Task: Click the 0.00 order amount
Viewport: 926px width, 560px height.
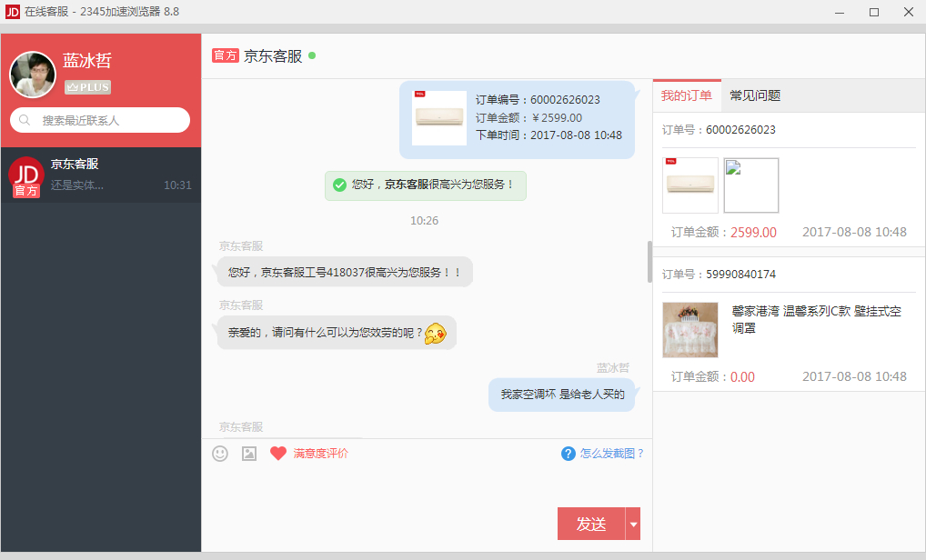Action: pyautogui.click(x=742, y=377)
